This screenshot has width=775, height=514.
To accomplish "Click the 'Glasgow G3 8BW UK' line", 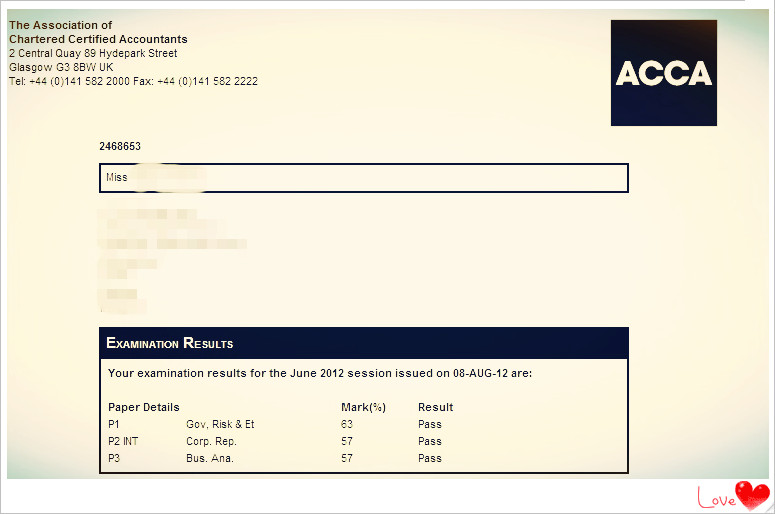I will click(x=61, y=67).
